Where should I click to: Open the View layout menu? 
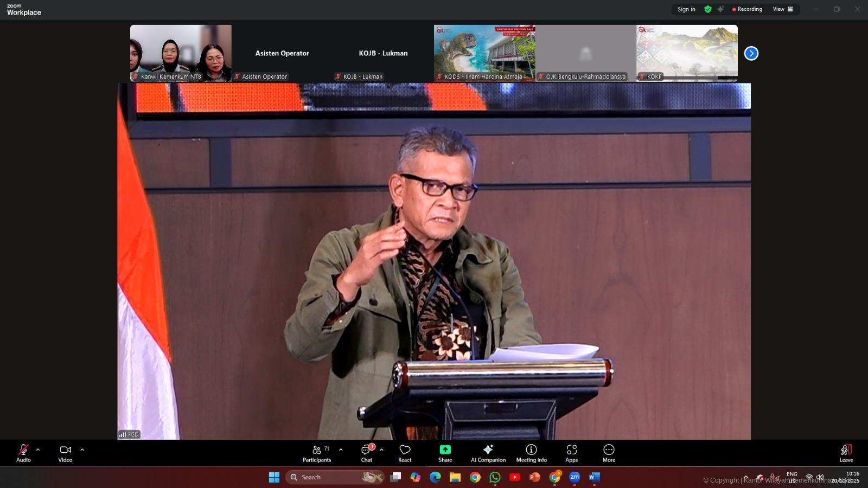tap(782, 9)
